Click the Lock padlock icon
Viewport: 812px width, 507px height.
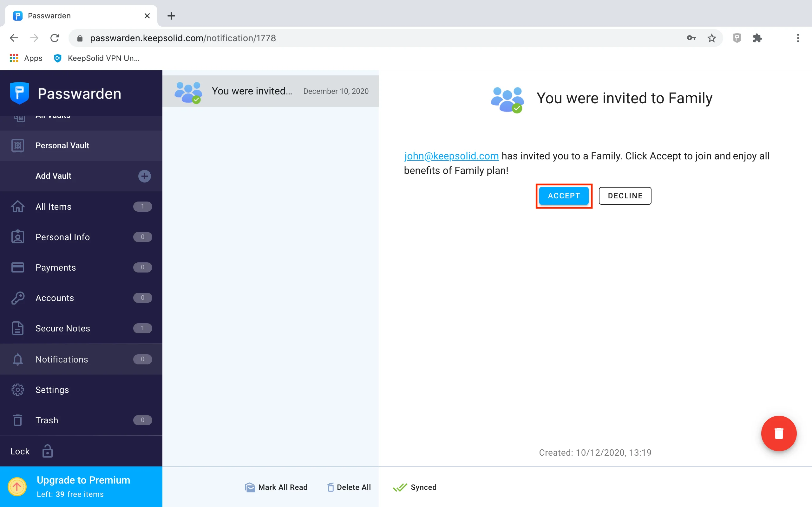coord(47,451)
